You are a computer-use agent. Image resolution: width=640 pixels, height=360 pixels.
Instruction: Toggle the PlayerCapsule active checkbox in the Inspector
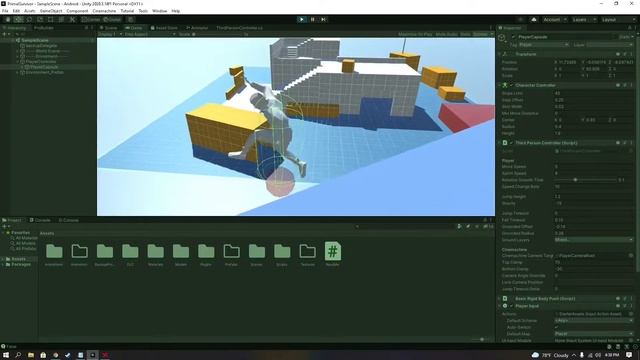click(513, 37)
